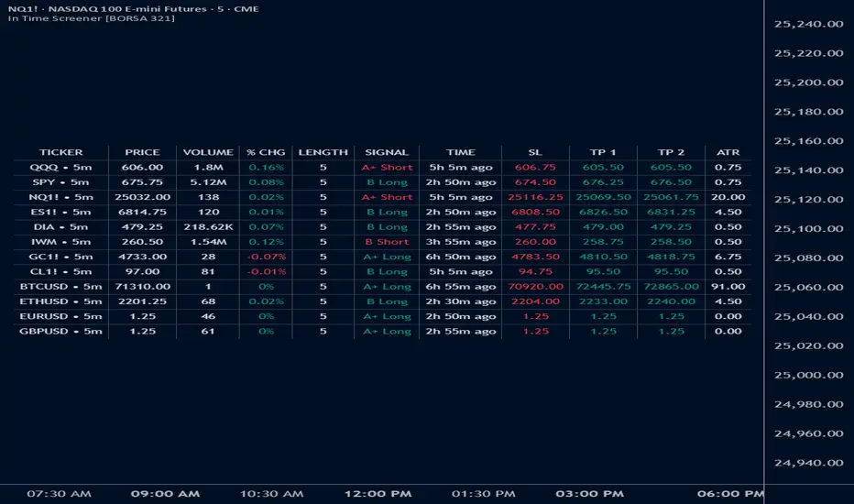Click the 24,940.00 price axis label
The height and width of the screenshot is (504, 854).
pyautogui.click(x=809, y=463)
